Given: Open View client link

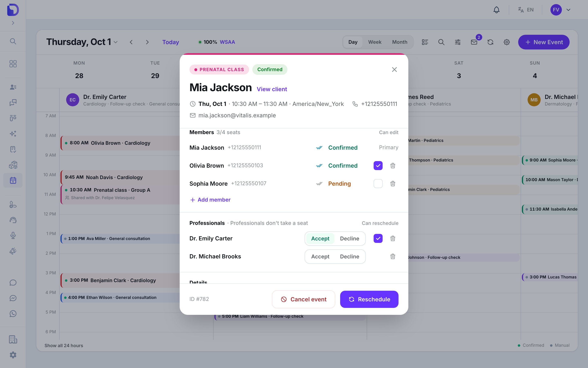Looking at the screenshot, I should (272, 89).
